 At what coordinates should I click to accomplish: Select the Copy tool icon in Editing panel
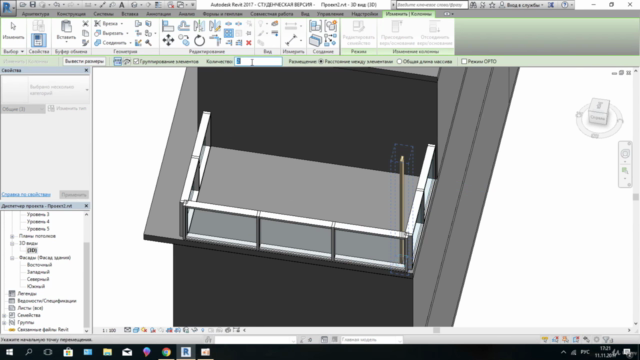184,40
